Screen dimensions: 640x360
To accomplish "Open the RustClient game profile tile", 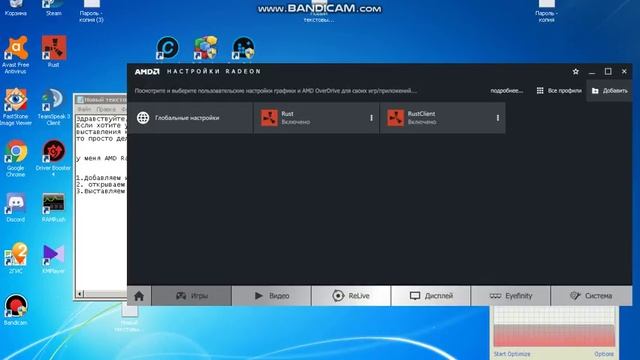I will (443, 118).
